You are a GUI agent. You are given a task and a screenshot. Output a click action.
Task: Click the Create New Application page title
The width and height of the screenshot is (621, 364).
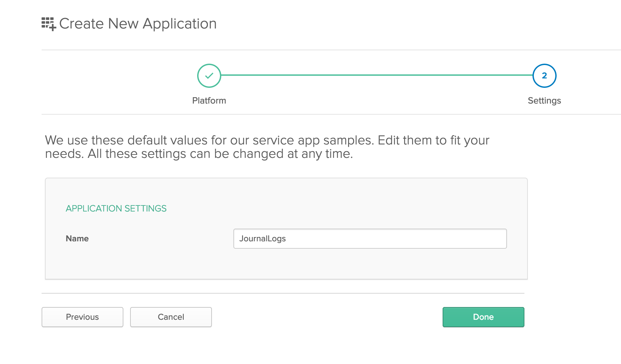(138, 24)
